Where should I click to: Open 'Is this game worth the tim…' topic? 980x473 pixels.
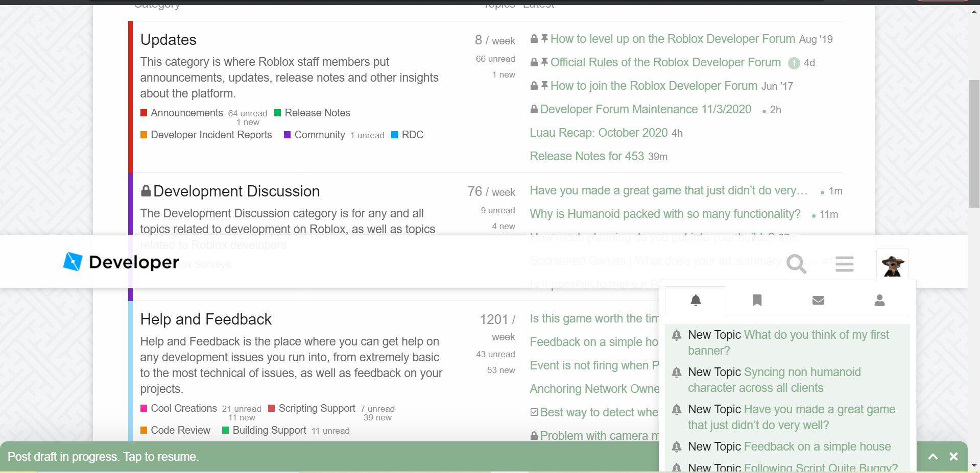[x=594, y=318]
